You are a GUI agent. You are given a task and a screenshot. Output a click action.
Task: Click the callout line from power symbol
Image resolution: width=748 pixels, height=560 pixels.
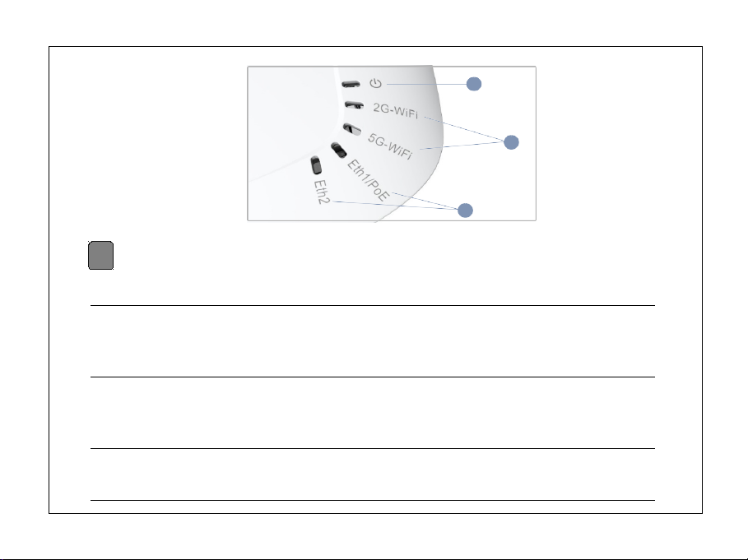[426, 84]
